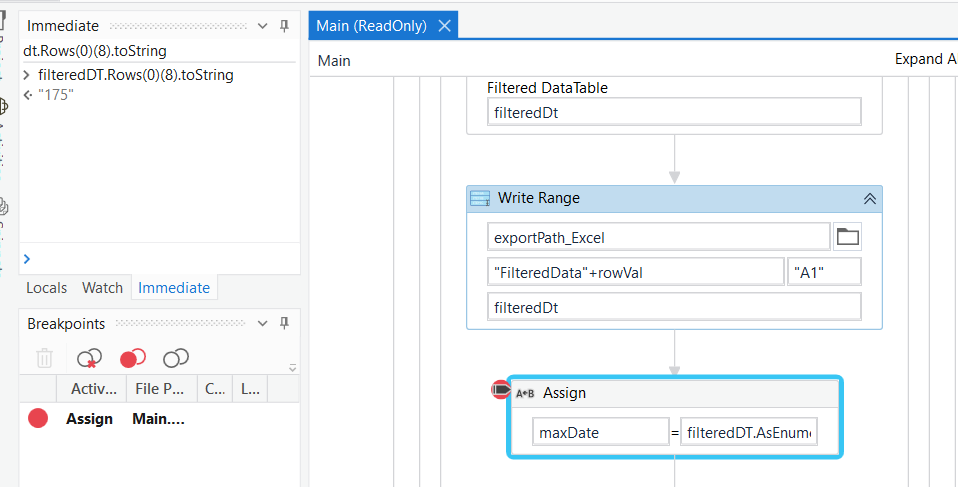Switch to the Watch tab
958x487 pixels.
pos(102,288)
